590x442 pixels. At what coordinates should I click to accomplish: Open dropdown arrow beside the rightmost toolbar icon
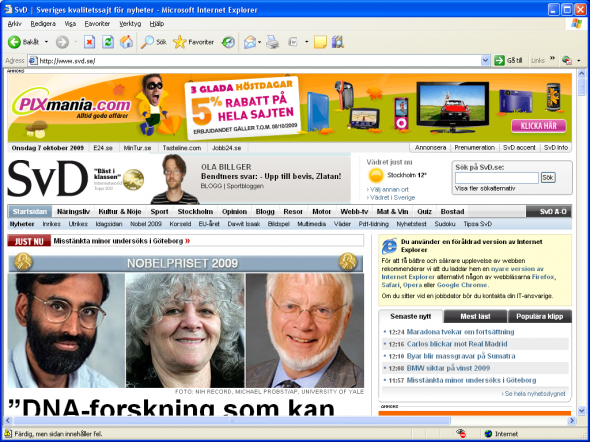(x=579, y=61)
